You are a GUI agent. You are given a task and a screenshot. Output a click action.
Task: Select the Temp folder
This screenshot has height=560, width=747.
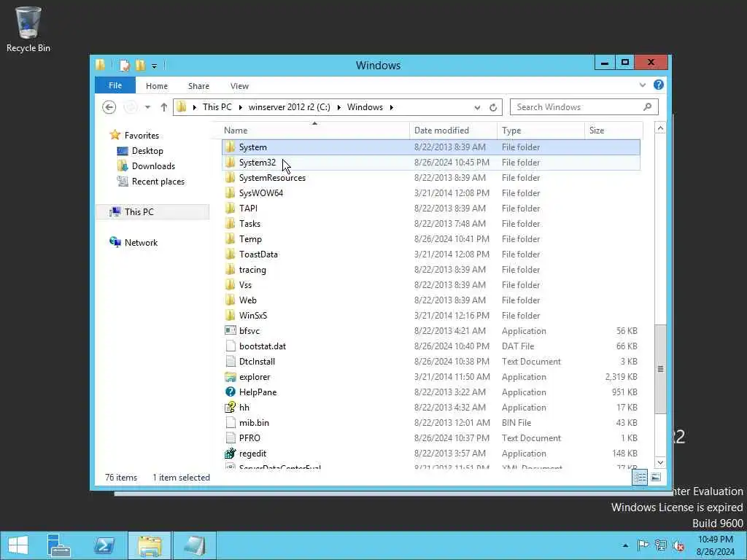tap(250, 239)
